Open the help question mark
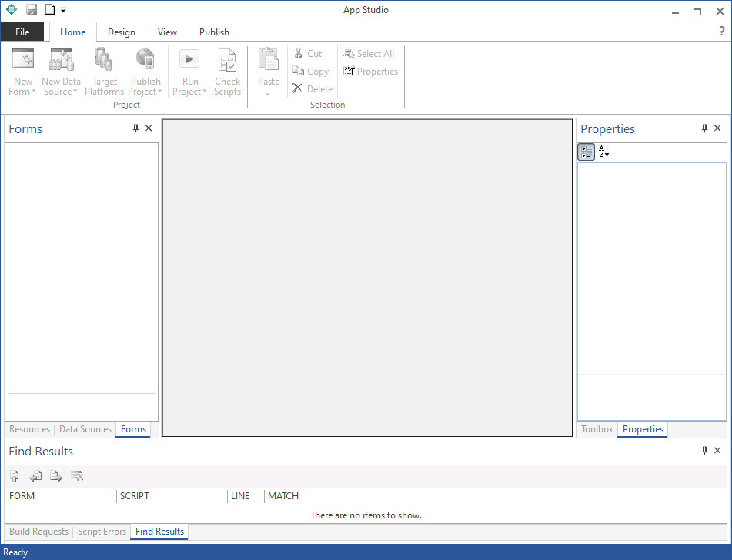This screenshot has height=560, width=732. click(722, 32)
